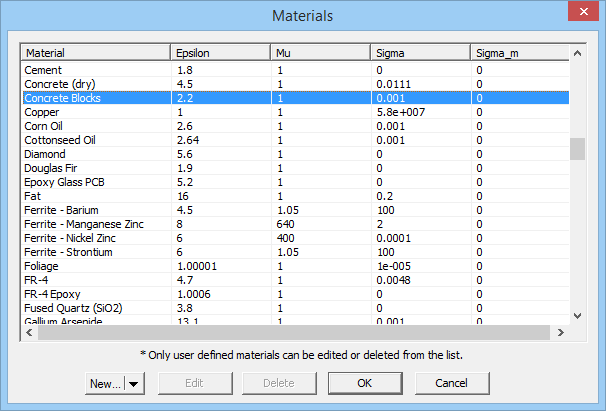This screenshot has height=411, width=606.
Task: Sort by the Material column header
Action: pos(95,52)
